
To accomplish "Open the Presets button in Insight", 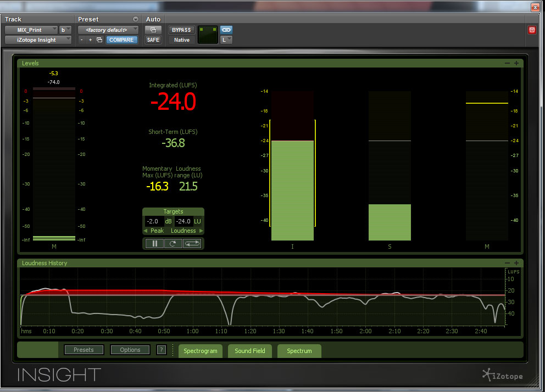I will [x=84, y=350].
